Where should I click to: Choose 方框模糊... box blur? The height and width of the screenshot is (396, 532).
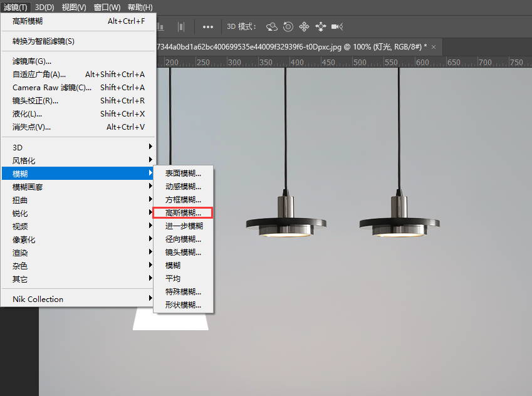pyautogui.click(x=183, y=200)
